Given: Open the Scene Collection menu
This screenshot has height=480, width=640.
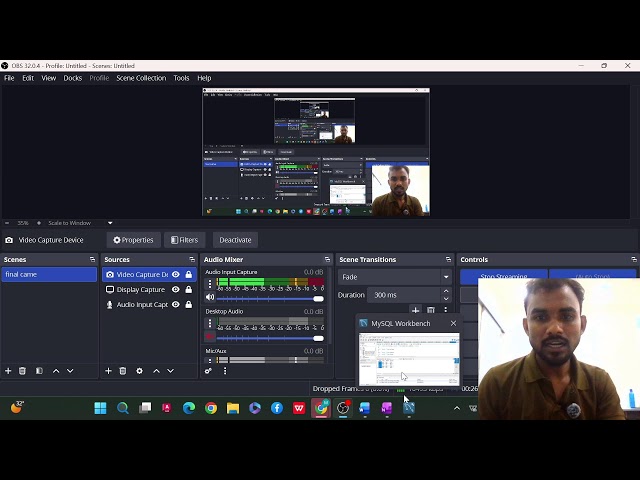Looking at the screenshot, I should [141, 78].
